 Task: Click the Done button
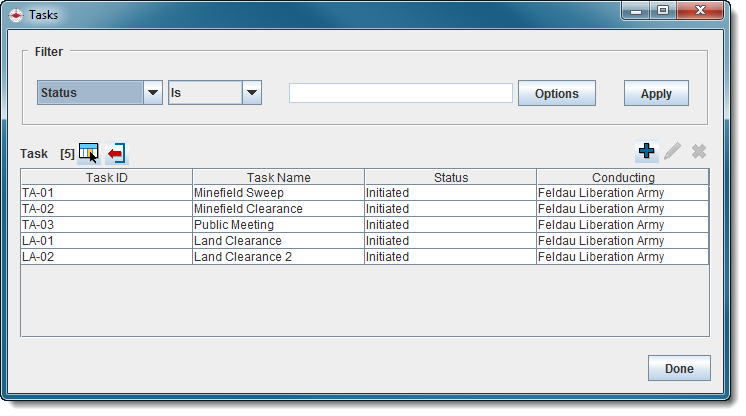click(679, 368)
